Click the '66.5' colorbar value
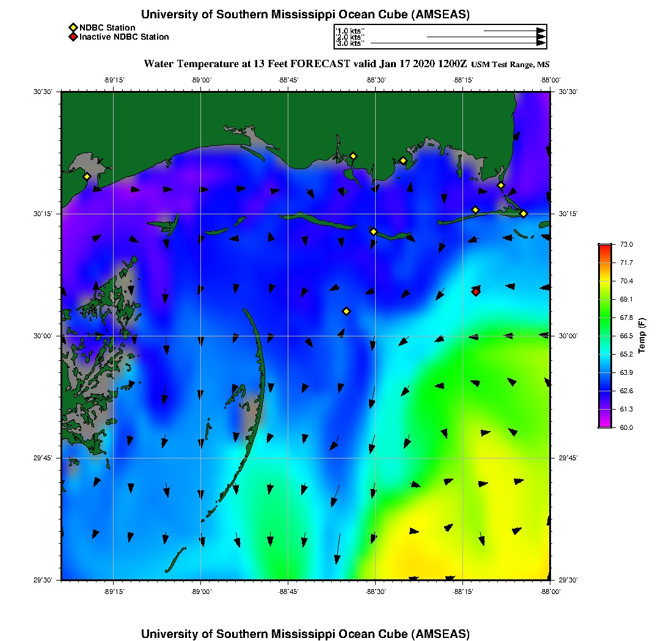 (x=626, y=336)
